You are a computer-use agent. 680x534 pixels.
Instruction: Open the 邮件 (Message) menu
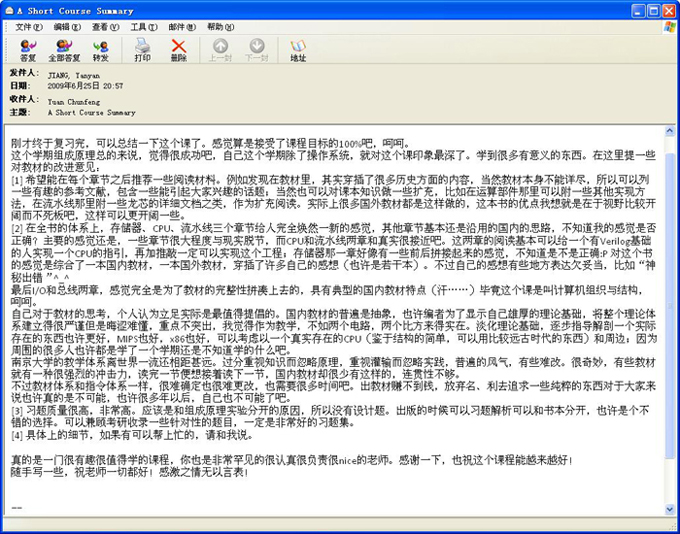pos(181,26)
